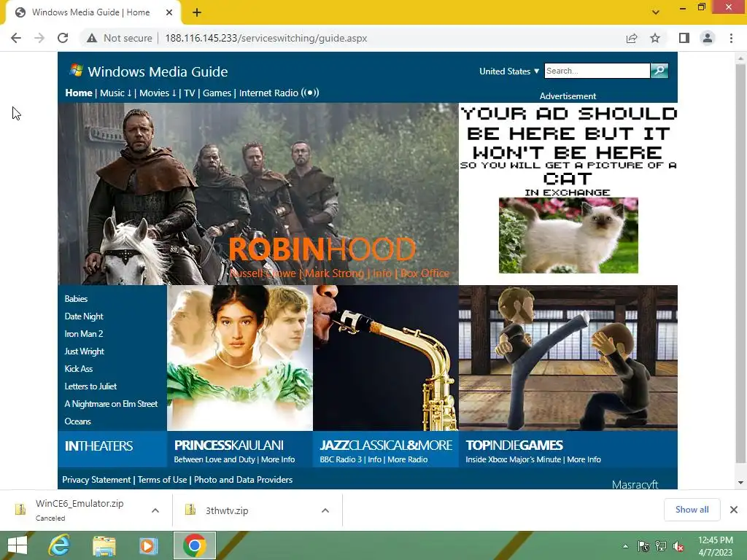The height and width of the screenshot is (560, 747).
Task: Go back using browser back arrow
Action: click(16, 38)
